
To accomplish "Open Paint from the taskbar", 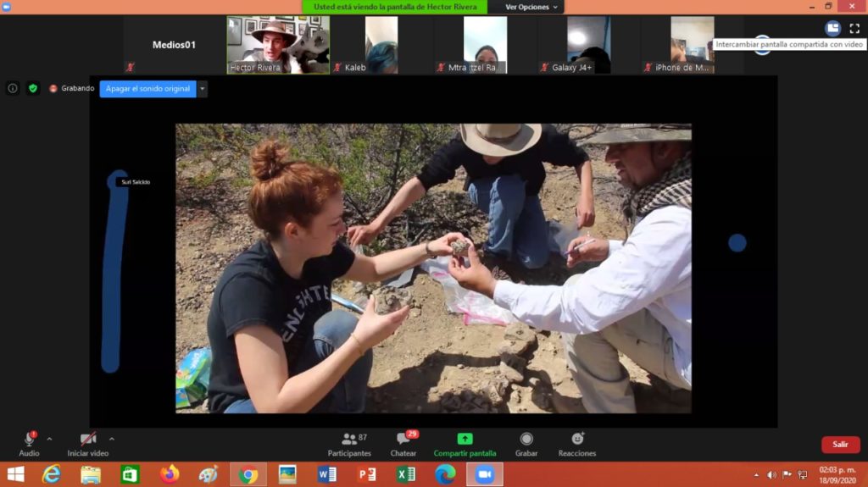I will tap(209, 475).
